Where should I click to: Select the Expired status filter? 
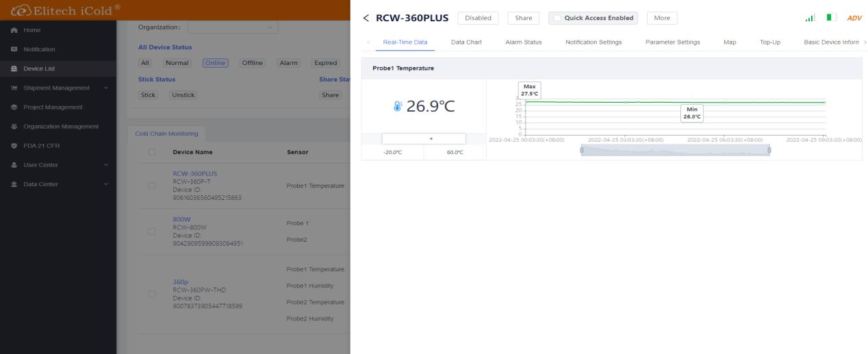326,63
